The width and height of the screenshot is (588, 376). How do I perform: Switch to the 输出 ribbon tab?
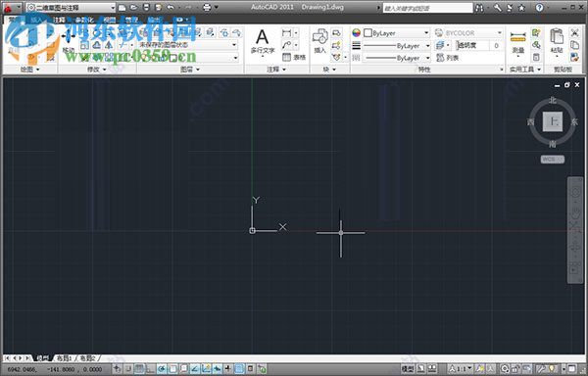click(154, 20)
